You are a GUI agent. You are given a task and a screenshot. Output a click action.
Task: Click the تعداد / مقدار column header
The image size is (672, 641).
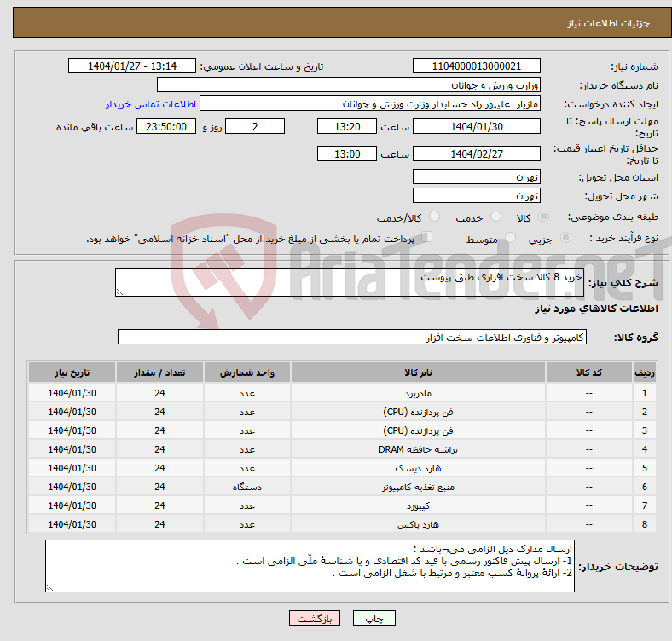pos(159,372)
